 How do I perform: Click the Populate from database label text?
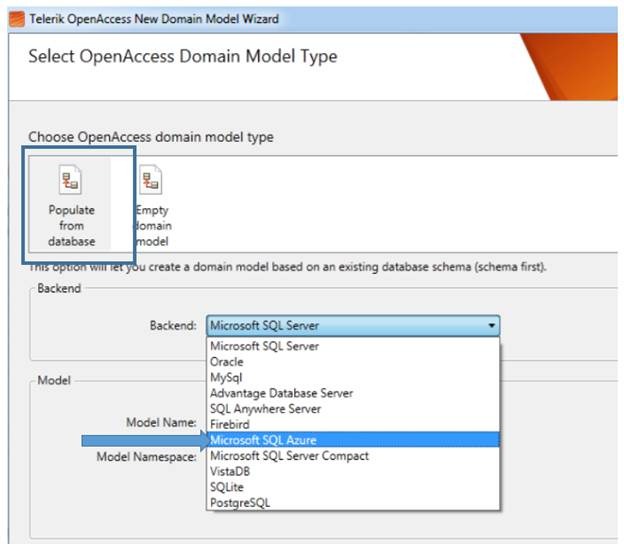pos(71,226)
